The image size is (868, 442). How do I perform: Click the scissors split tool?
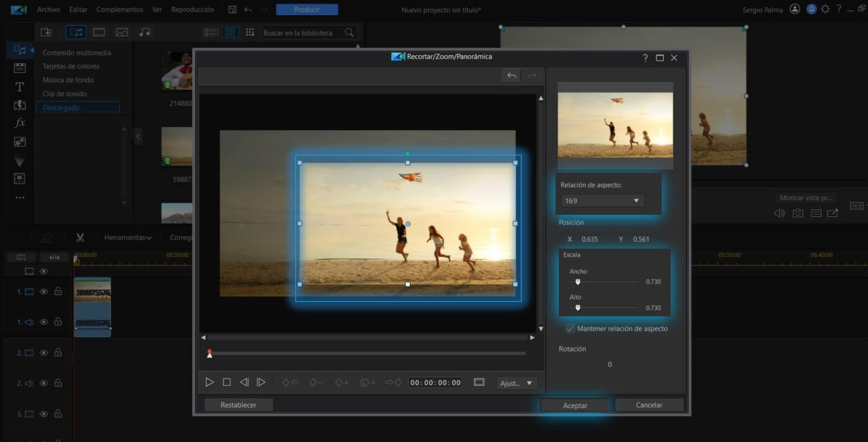point(80,237)
